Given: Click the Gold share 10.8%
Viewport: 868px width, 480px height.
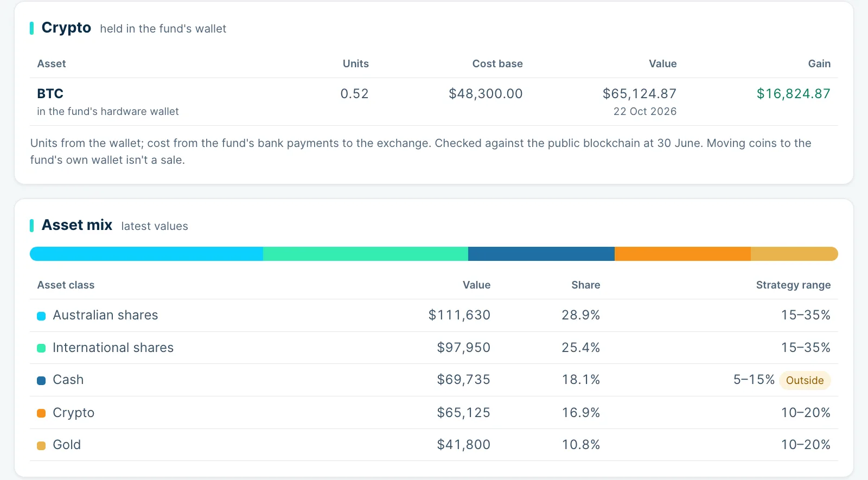Looking at the screenshot, I should click(581, 445).
